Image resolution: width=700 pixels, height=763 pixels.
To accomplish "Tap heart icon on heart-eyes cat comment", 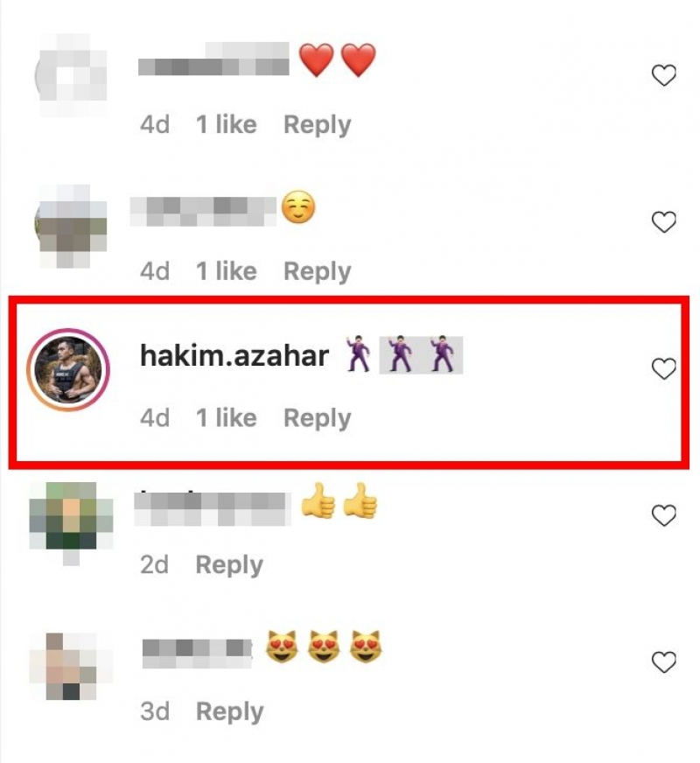I will [663, 662].
